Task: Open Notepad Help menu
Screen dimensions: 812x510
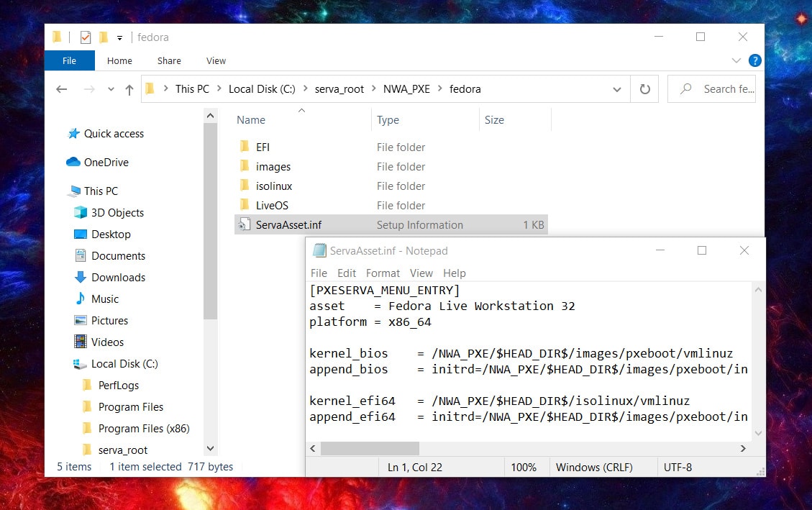Action: [x=454, y=273]
